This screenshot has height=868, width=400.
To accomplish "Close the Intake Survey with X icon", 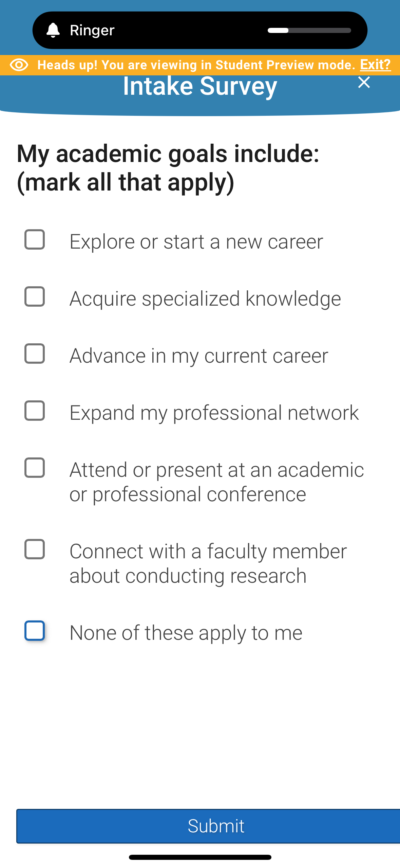I will pos(364,82).
